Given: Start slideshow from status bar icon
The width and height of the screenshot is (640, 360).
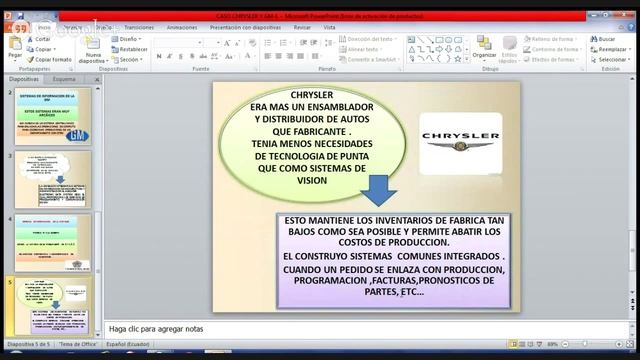Looking at the screenshot, I should [x=540, y=344].
